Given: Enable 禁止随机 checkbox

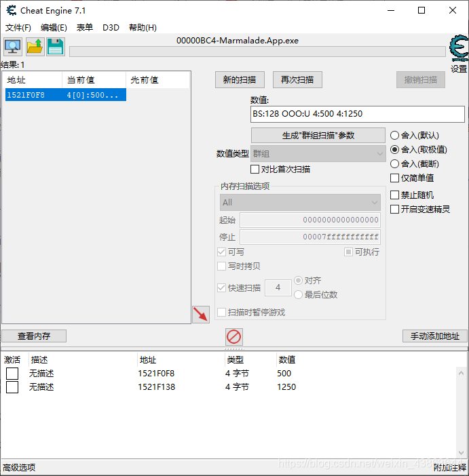Looking at the screenshot, I should 412,195.
